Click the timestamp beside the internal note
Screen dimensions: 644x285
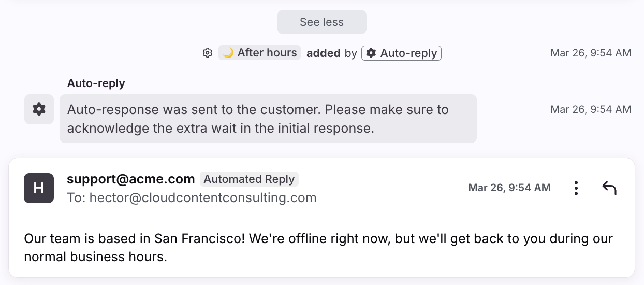point(591,109)
